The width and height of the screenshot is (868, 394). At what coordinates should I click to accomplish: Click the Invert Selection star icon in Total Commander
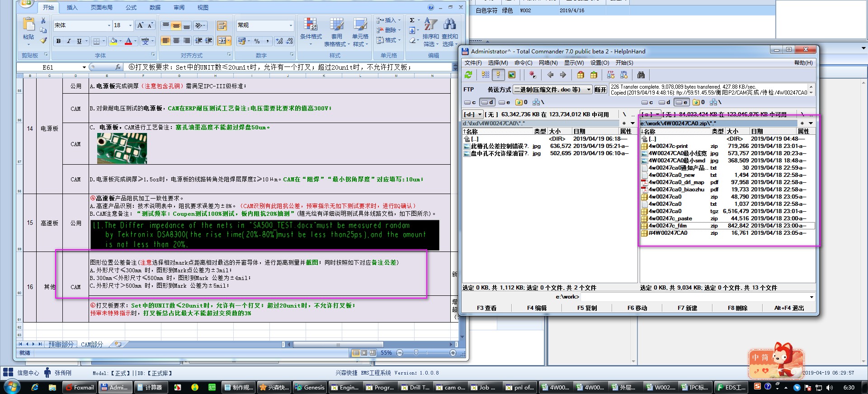click(x=533, y=75)
